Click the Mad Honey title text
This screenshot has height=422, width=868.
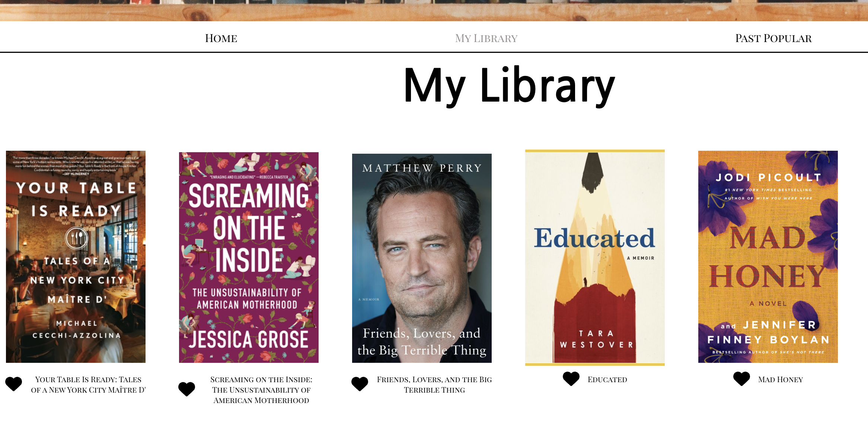click(x=781, y=380)
